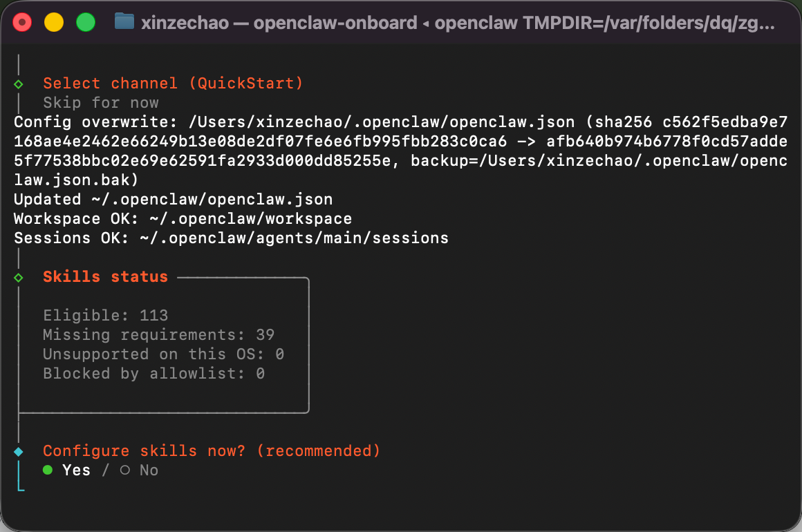Click the green diamond beside Select channel

point(19,84)
